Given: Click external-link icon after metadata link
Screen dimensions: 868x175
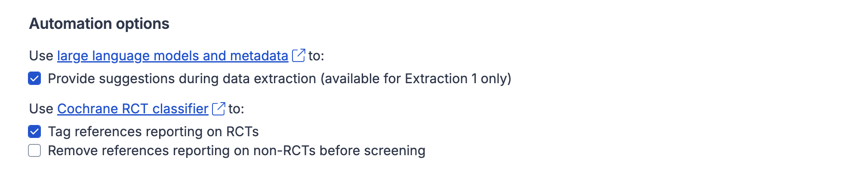Looking at the screenshot, I should [x=299, y=56].
